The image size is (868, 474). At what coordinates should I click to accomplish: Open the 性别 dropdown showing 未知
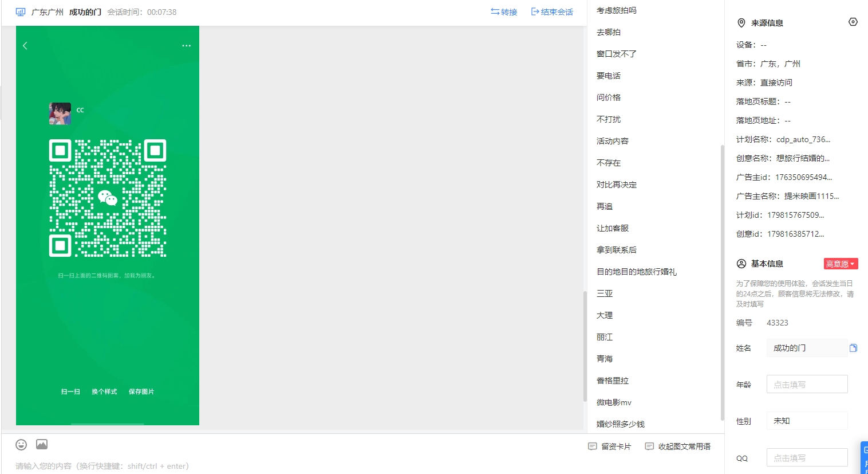[x=807, y=421]
